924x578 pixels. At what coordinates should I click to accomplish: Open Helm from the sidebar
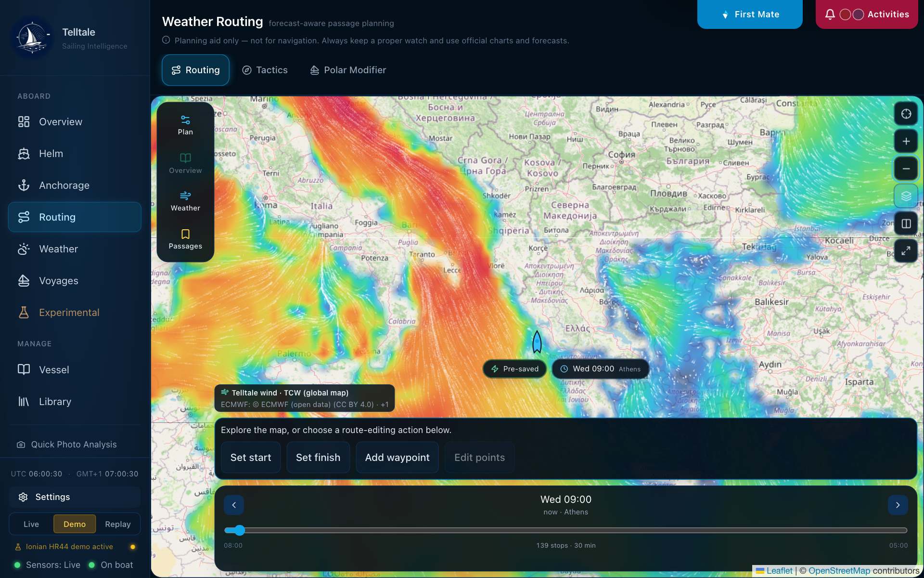[75, 154]
